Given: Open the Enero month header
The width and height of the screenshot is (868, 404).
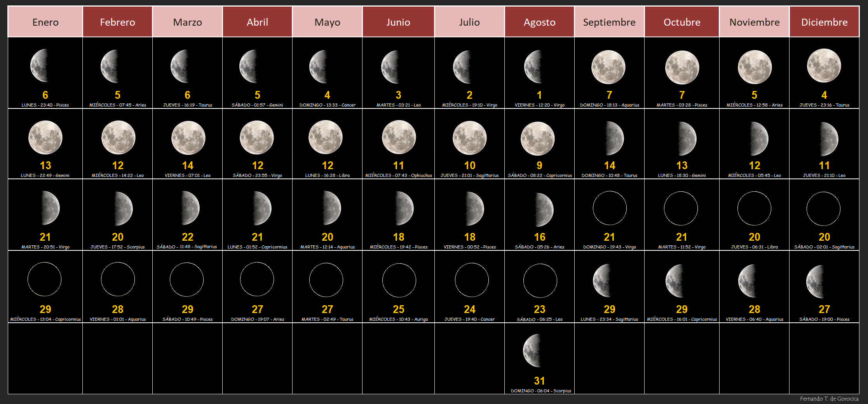Looking at the screenshot, I should [45, 22].
